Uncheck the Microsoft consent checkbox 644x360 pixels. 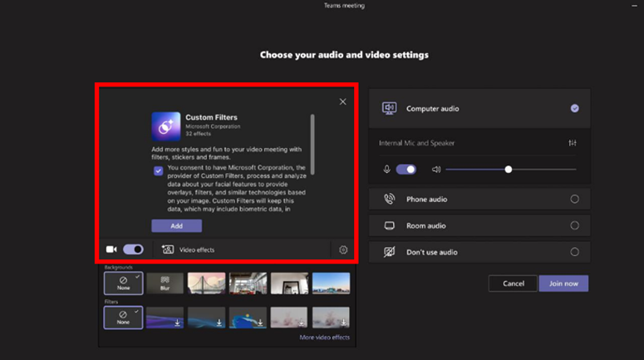pyautogui.click(x=158, y=170)
